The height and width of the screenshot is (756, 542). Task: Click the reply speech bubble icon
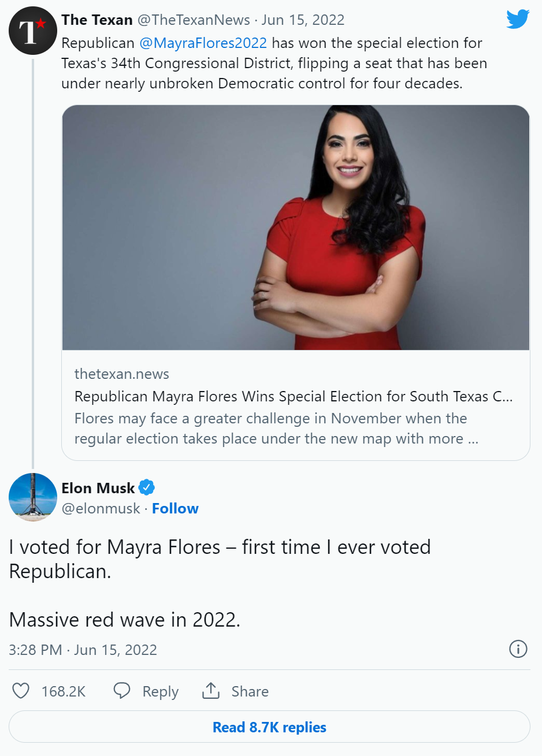(121, 691)
